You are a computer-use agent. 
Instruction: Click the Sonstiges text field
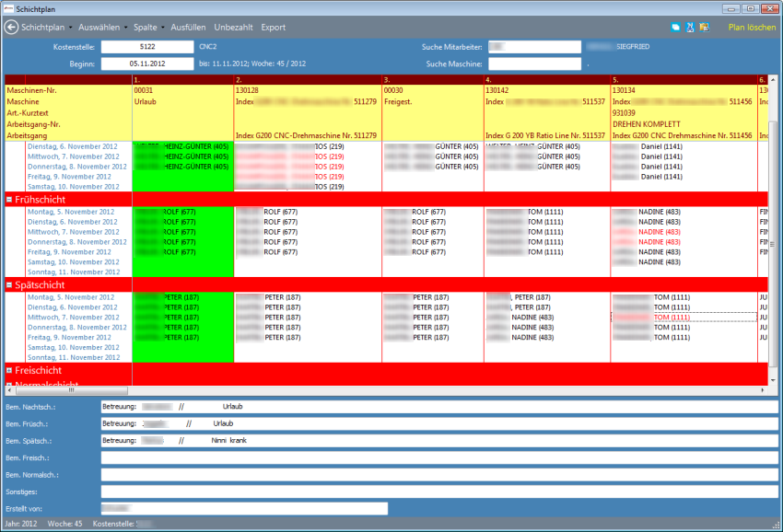coord(439,492)
